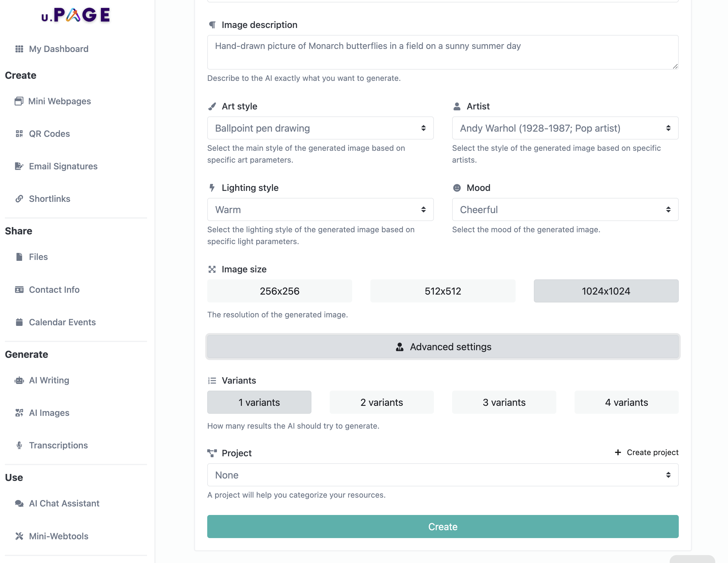Click the Shortlinks chain icon
The image size is (728, 563).
[x=19, y=199]
